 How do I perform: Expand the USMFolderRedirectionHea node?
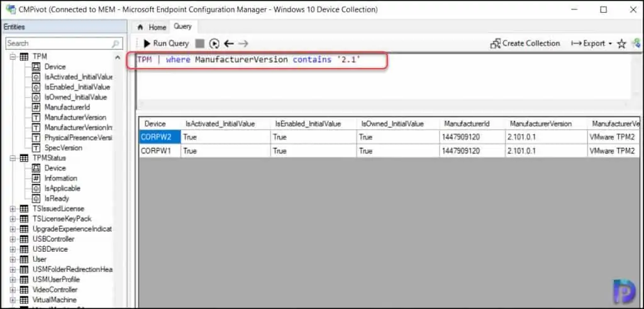[13, 269]
